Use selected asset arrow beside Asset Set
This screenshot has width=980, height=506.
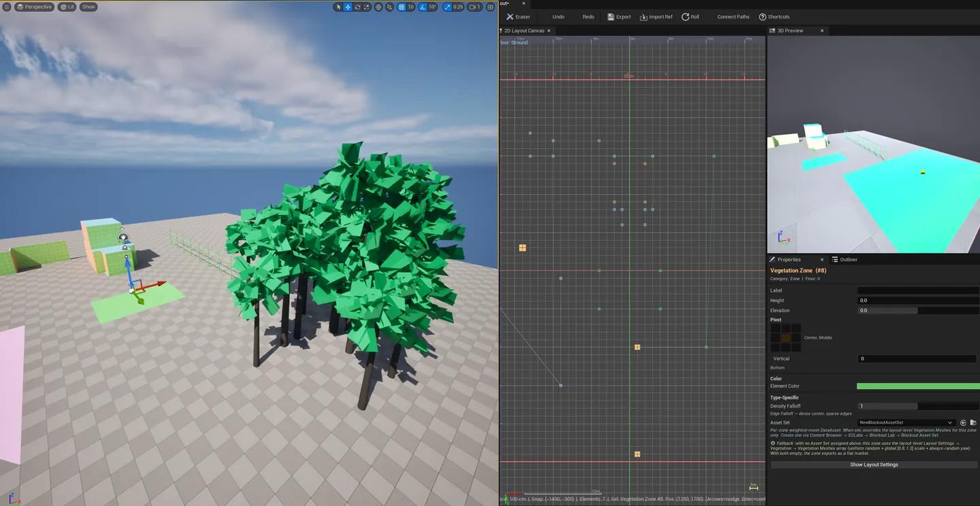tap(963, 422)
